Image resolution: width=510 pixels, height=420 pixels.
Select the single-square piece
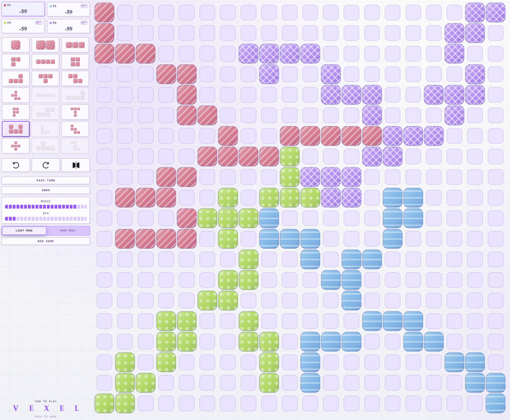[x=16, y=45]
